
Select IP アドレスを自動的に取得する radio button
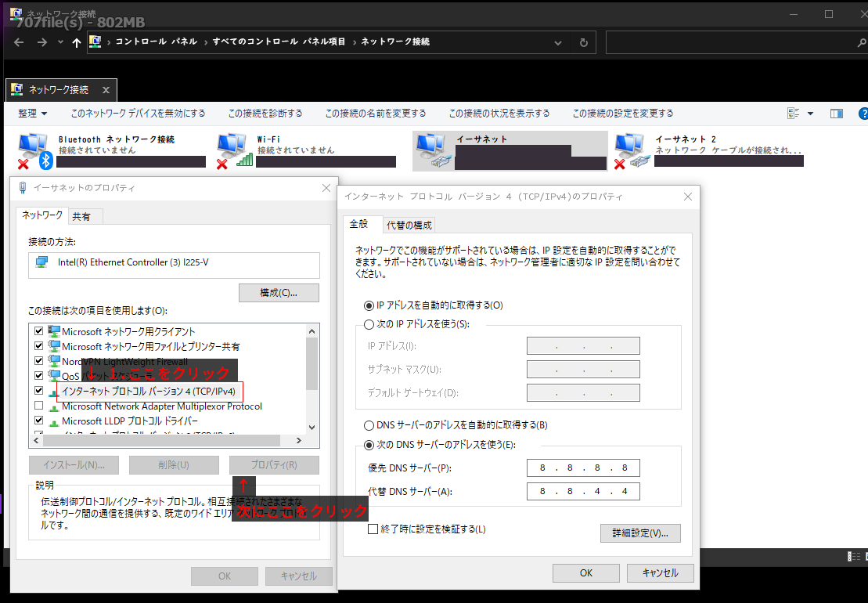pyautogui.click(x=369, y=305)
